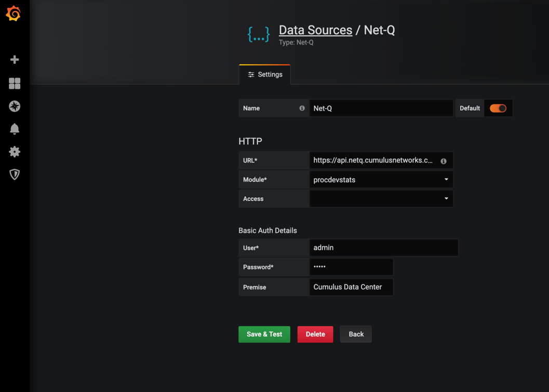Click the URL field info icon

pyautogui.click(x=444, y=161)
